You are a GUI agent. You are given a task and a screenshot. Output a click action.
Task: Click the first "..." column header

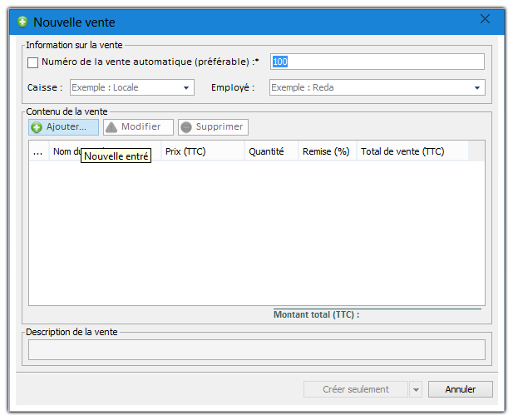click(x=37, y=151)
